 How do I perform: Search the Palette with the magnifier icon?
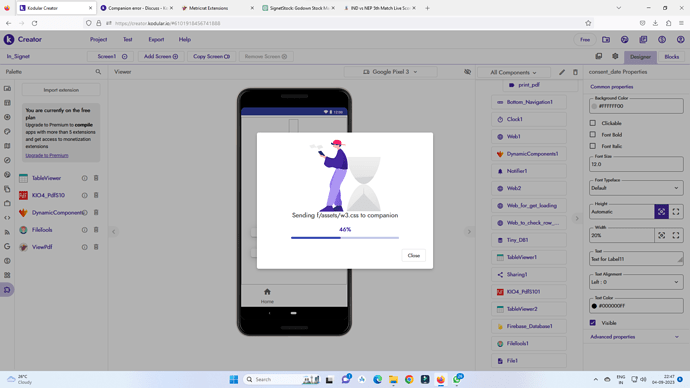pyautogui.click(x=98, y=72)
